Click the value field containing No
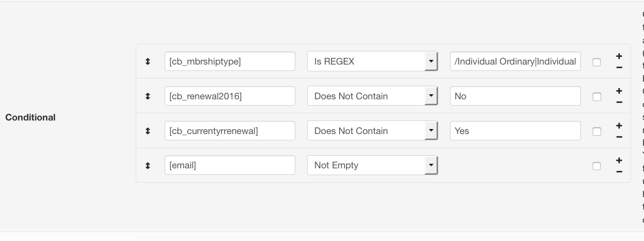Viewport: 644px width, 241px height. [515, 96]
